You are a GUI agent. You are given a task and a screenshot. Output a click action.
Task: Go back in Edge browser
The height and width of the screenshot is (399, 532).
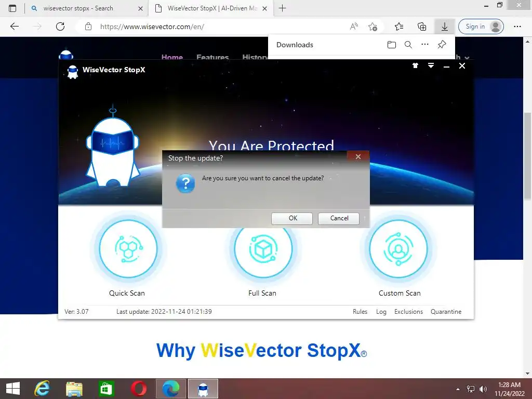(x=15, y=26)
